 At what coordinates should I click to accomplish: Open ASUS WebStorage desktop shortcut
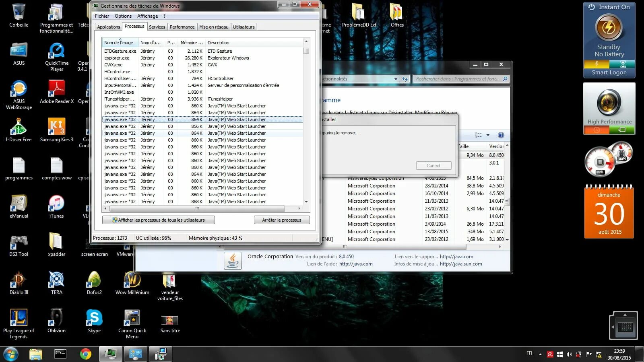19,95
